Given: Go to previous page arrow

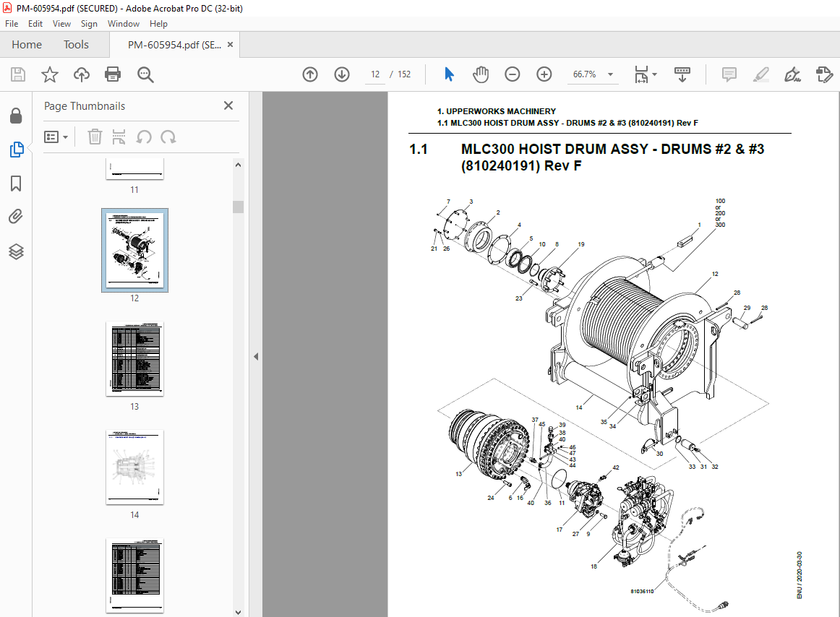Looking at the screenshot, I should (310, 74).
